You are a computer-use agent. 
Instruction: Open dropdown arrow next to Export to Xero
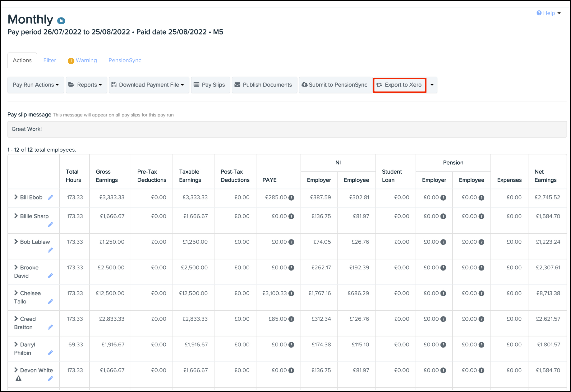pyautogui.click(x=432, y=85)
